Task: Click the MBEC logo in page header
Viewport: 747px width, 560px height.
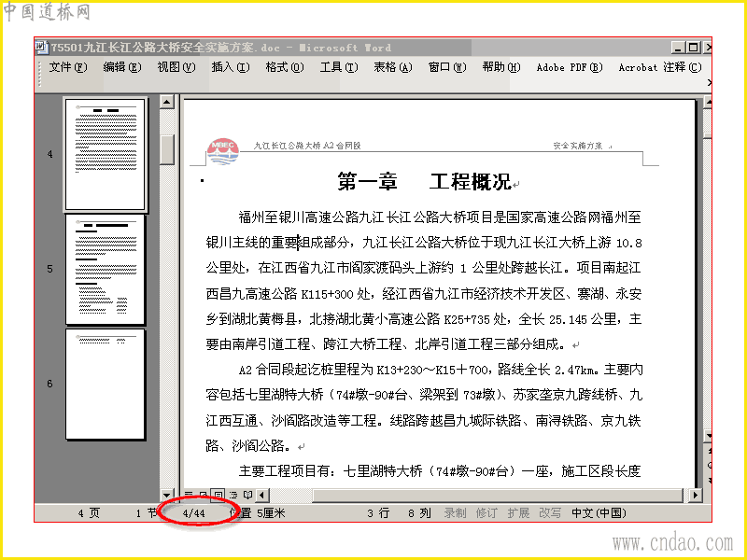Action: pyautogui.click(x=222, y=152)
